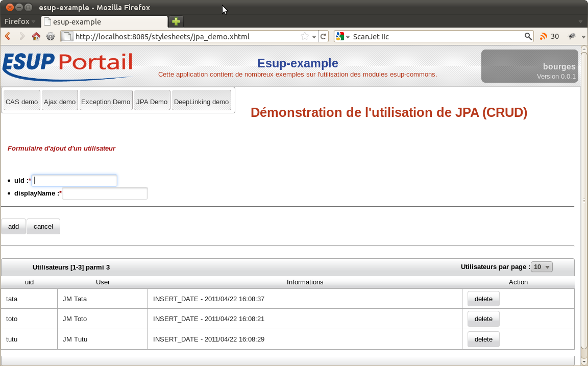588x366 pixels.
Task: Open the CAS demo menu item
Action: 21,102
